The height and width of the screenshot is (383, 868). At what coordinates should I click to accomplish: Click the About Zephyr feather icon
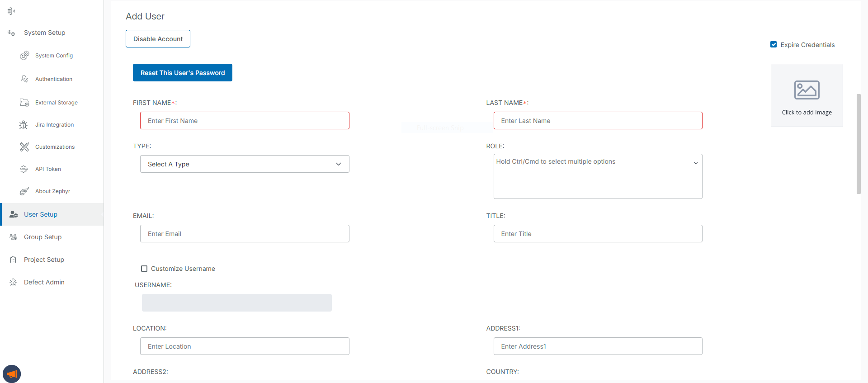point(24,191)
